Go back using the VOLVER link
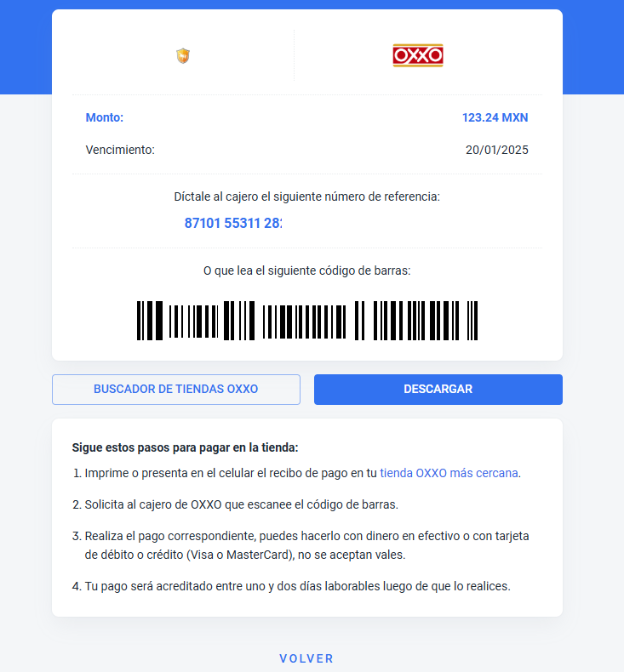 pos(306,658)
